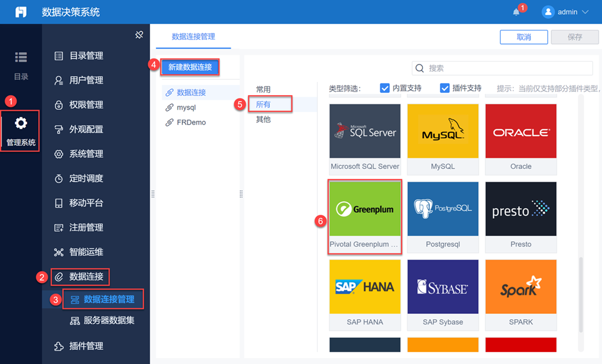Choose the 常用 category
Image resolution: width=602 pixels, height=364 pixels.
point(263,90)
